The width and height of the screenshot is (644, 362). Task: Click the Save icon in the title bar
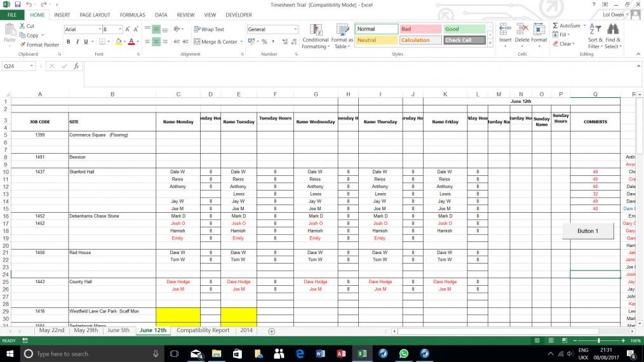pos(17,4)
